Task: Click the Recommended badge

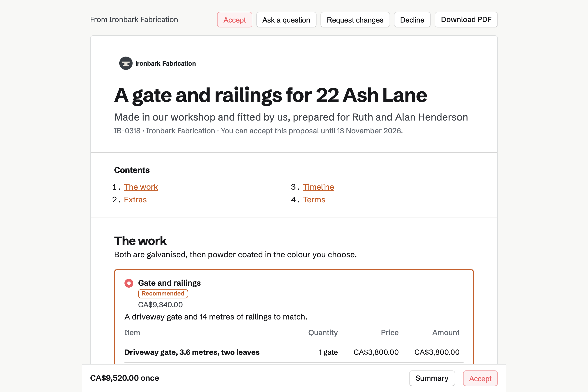Action: [x=163, y=294]
